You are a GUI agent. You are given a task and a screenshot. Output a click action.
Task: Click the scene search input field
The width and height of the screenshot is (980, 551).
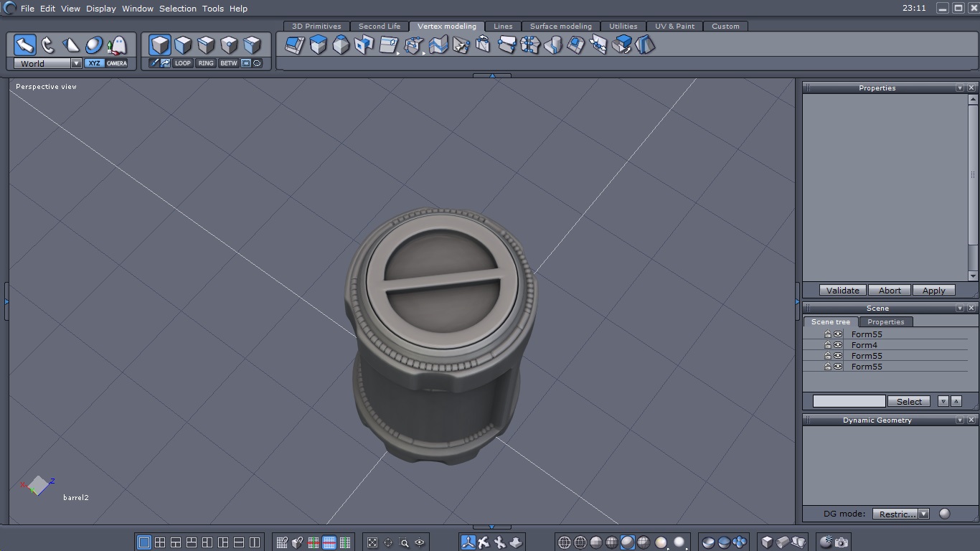pyautogui.click(x=849, y=402)
